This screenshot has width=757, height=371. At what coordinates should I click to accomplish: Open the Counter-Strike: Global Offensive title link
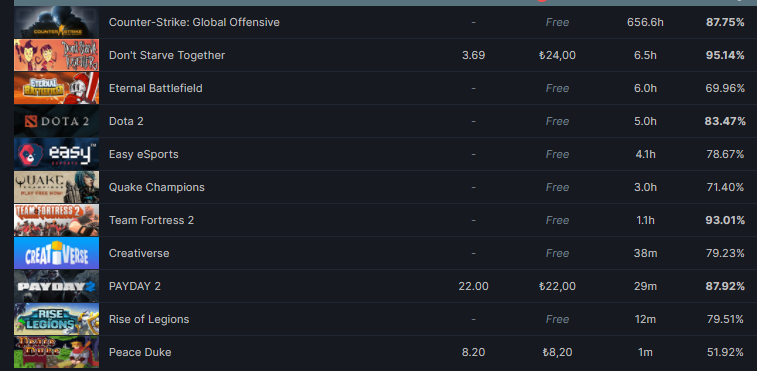click(x=194, y=22)
